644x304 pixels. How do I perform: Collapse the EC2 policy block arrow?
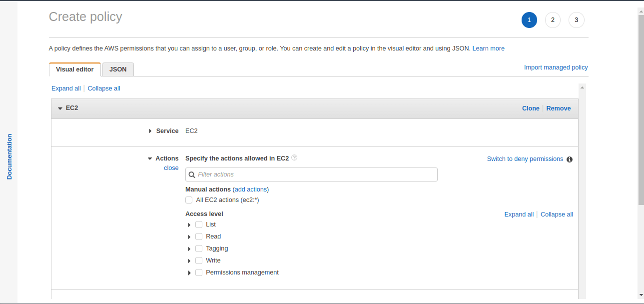pyautogui.click(x=60, y=108)
